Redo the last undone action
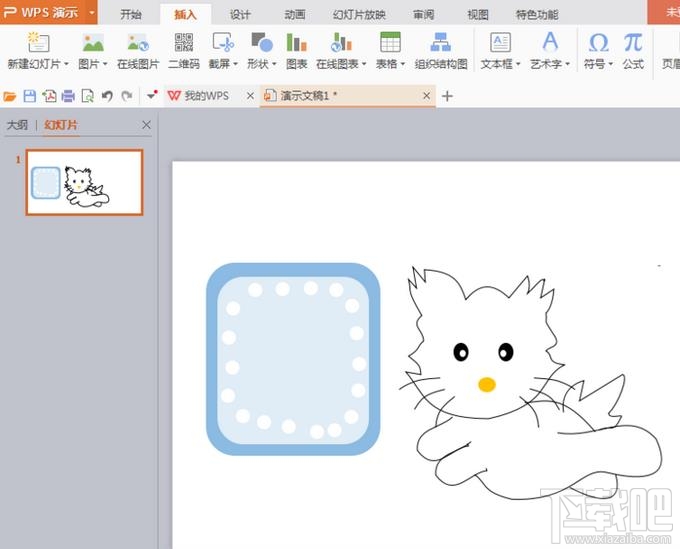Screen dimensions: 680x549 click(x=127, y=96)
